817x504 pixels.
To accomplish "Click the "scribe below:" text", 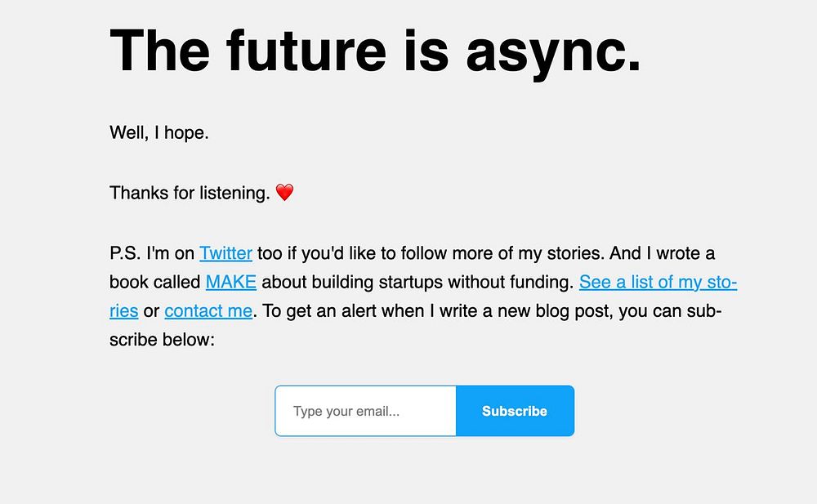I will [162, 339].
